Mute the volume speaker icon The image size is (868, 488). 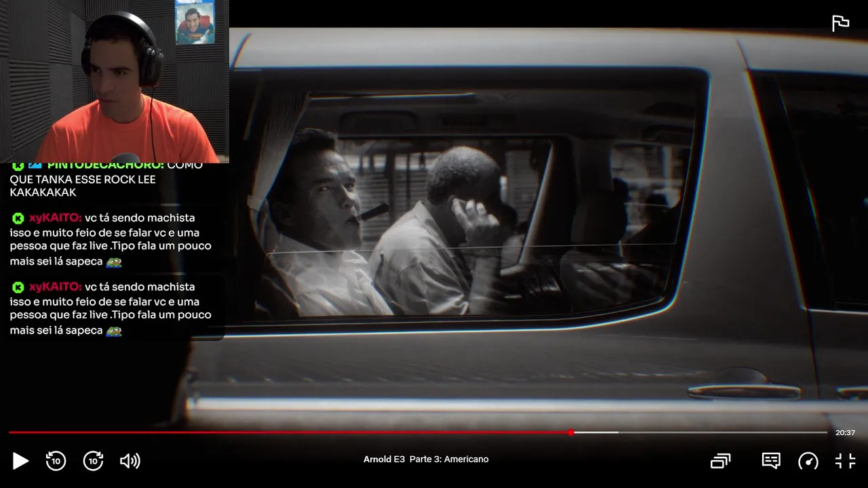tap(130, 462)
